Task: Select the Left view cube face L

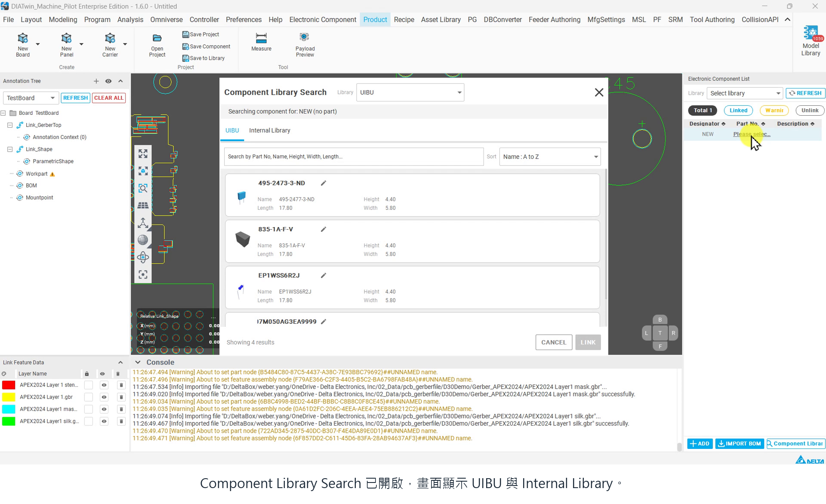Action: coord(646,333)
